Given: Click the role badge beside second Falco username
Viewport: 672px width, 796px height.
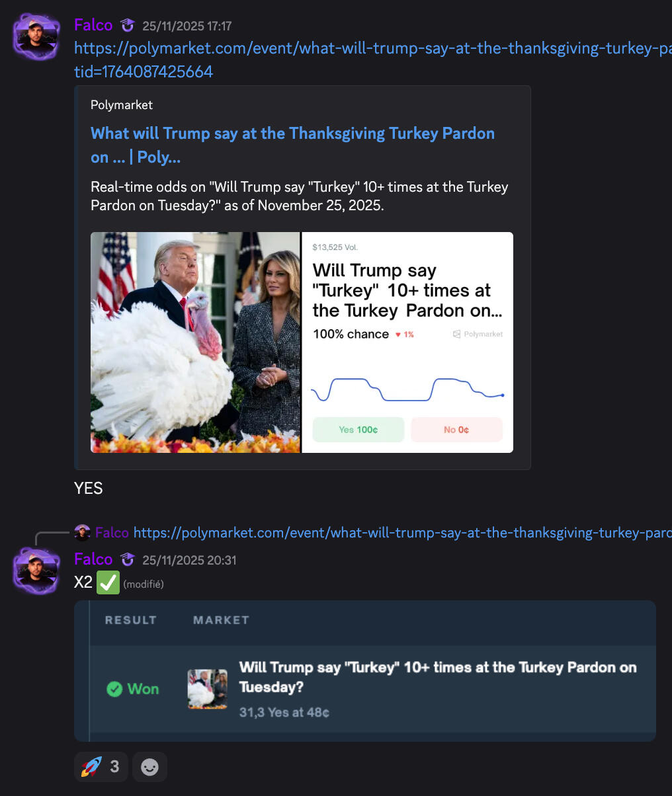Looking at the screenshot, I should [128, 560].
